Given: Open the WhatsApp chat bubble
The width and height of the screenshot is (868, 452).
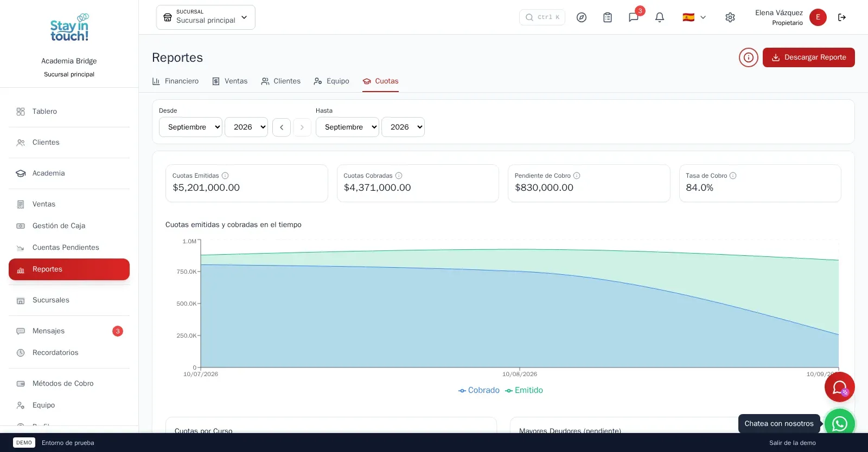Looking at the screenshot, I should 840,423.
